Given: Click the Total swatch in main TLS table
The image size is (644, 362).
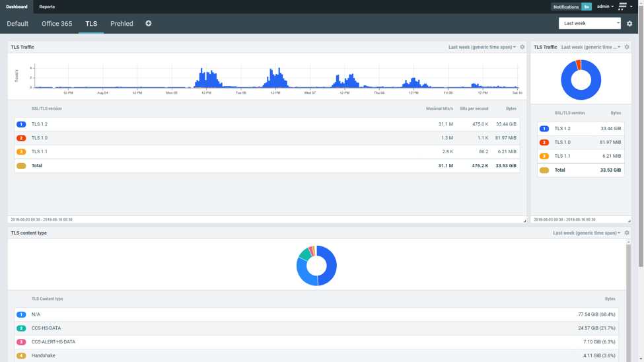Looking at the screenshot, I should pyautogui.click(x=21, y=166).
